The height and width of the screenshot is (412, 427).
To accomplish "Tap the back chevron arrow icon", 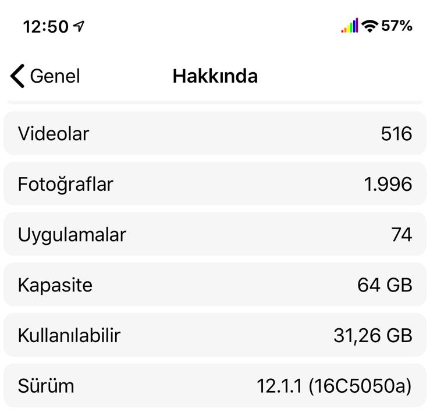I will (x=17, y=76).
